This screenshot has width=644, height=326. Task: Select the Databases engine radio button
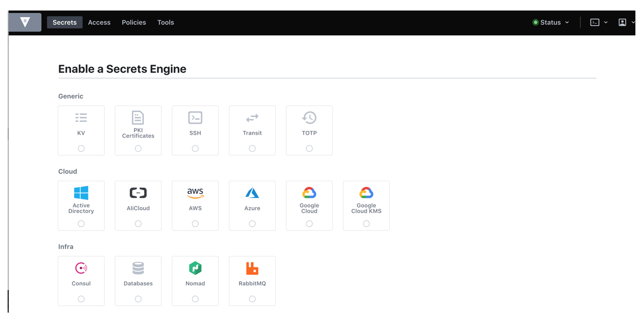click(138, 298)
